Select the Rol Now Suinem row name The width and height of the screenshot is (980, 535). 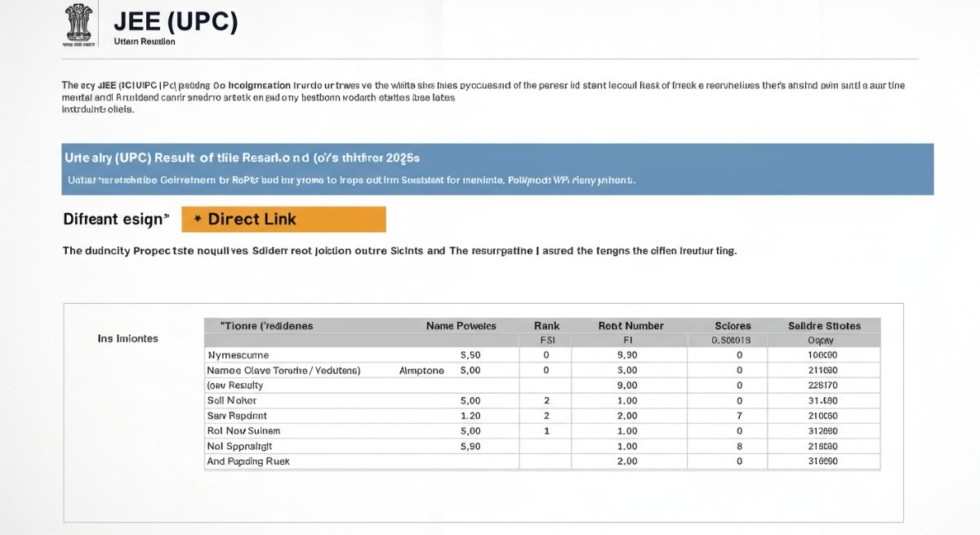(243, 430)
